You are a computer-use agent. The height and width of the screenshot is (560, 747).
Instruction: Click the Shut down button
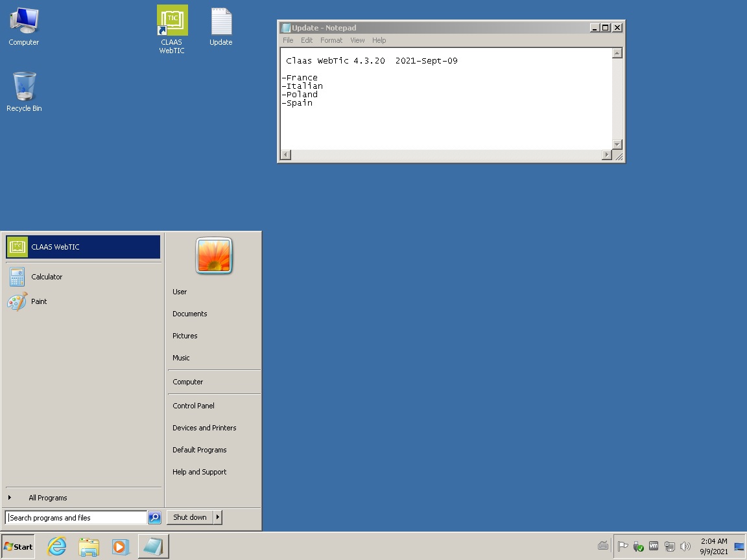(189, 517)
